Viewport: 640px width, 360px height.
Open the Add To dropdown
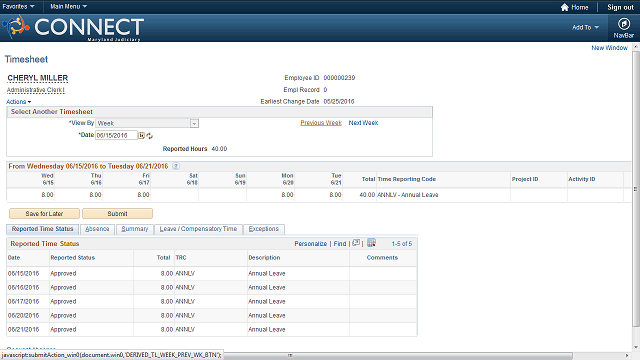tap(585, 27)
